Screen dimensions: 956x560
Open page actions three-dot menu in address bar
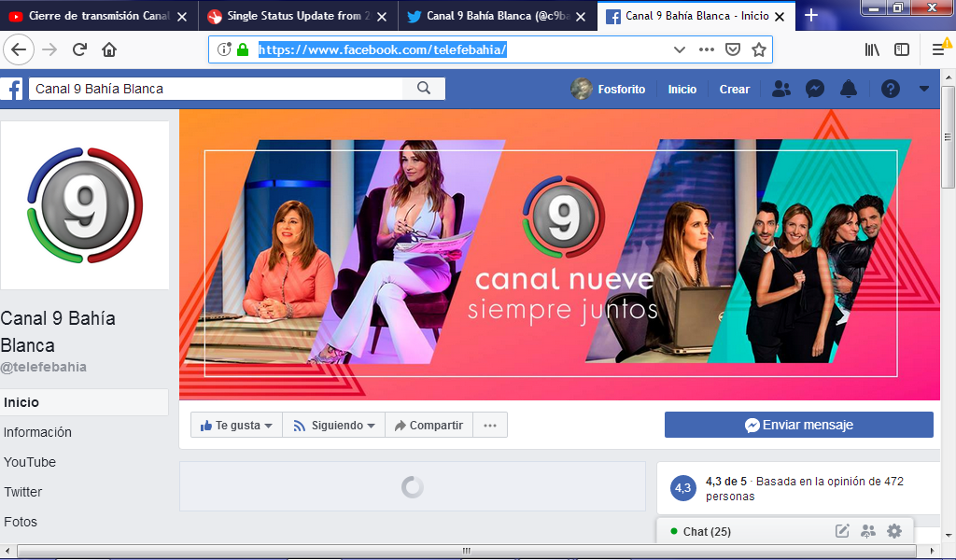point(706,50)
